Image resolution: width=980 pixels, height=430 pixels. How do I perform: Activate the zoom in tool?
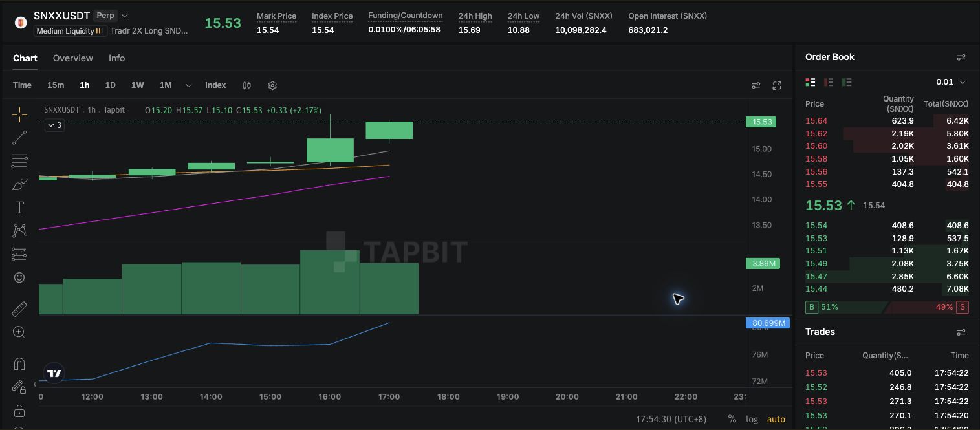point(19,332)
